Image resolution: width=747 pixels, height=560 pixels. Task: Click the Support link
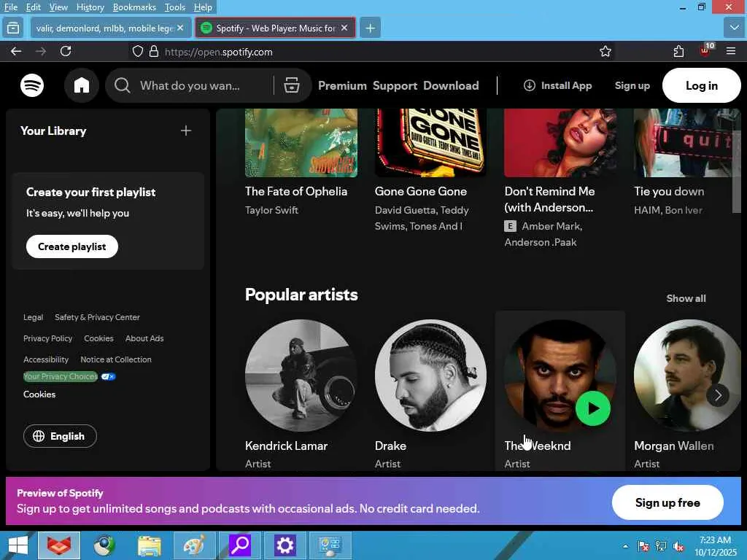(x=395, y=86)
